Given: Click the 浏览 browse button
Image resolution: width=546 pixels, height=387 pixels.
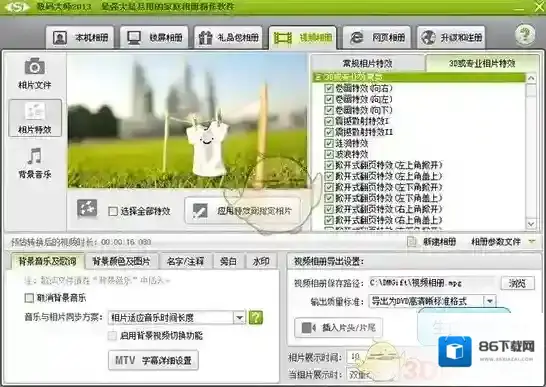Looking at the screenshot, I should tap(517, 283).
